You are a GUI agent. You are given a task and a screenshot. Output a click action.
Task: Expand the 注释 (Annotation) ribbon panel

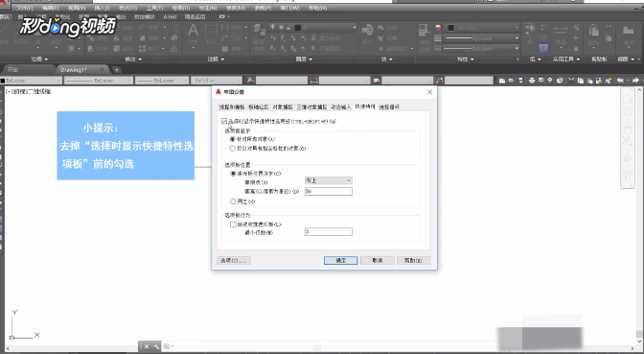point(216,59)
